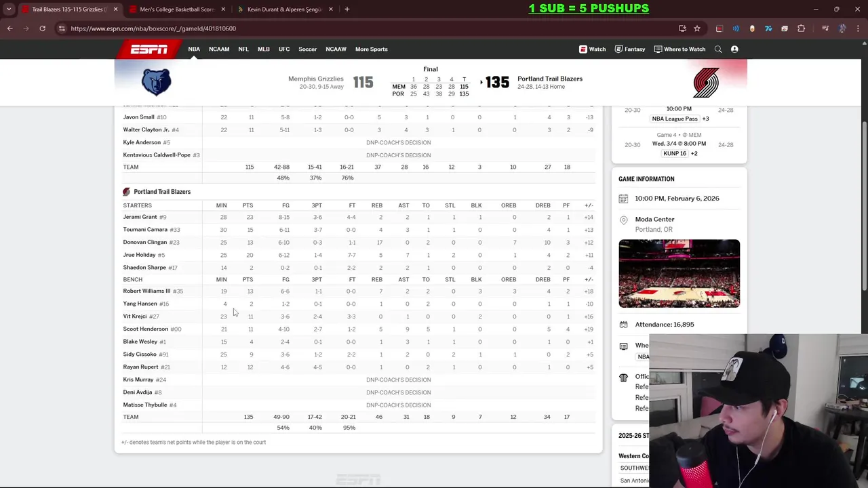The width and height of the screenshot is (868, 488).
Task: Open ESPN search magnifier
Action: [718, 49]
